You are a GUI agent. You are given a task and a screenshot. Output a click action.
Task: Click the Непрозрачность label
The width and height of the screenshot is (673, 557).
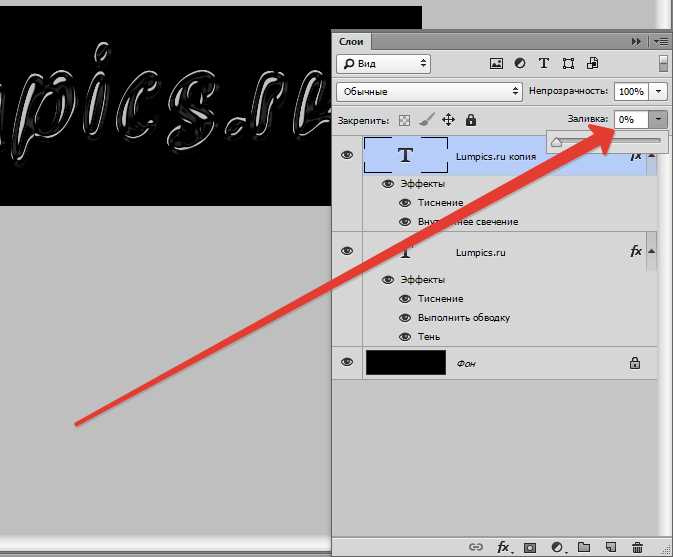tap(568, 91)
